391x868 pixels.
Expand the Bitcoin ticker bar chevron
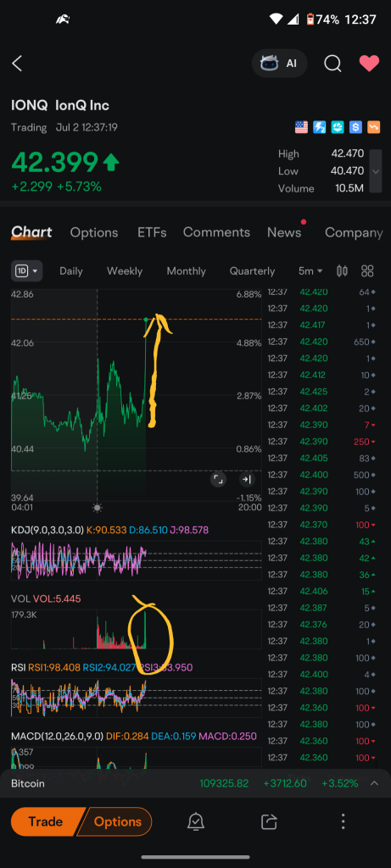374,783
